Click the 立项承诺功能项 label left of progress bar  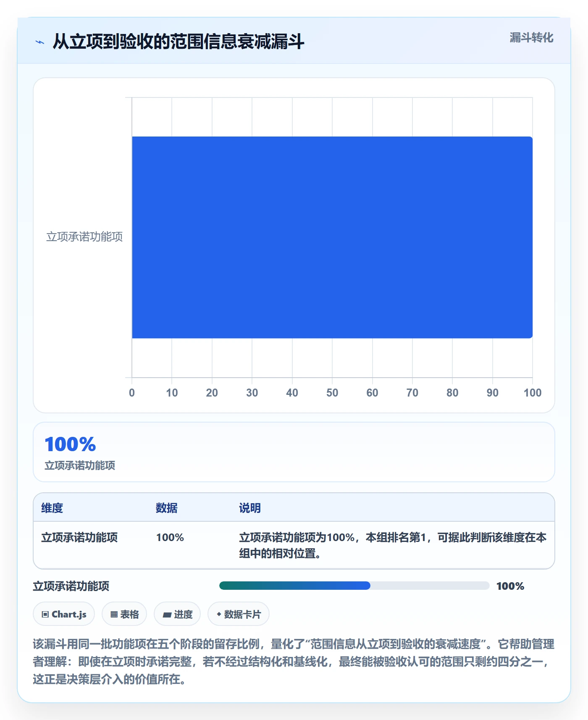tap(71, 586)
